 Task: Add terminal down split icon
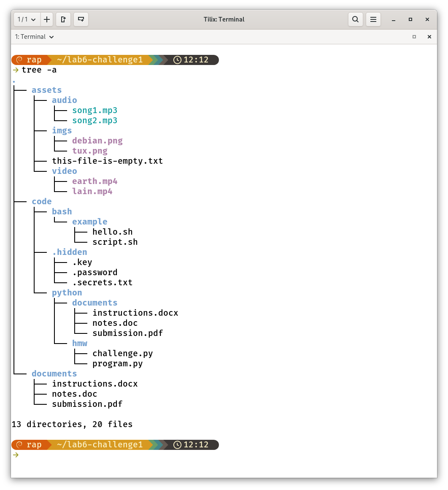(81, 19)
